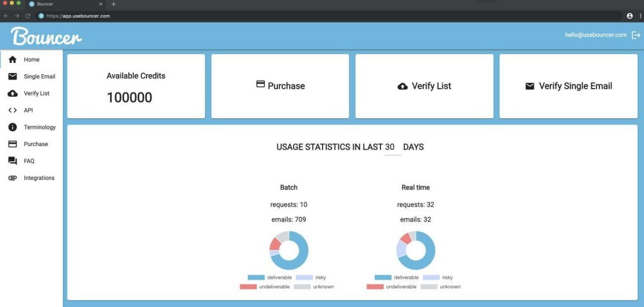This screenshot has height=307, width=644.
Task: Click the Integrations paperclip icon
Action: 13,178
